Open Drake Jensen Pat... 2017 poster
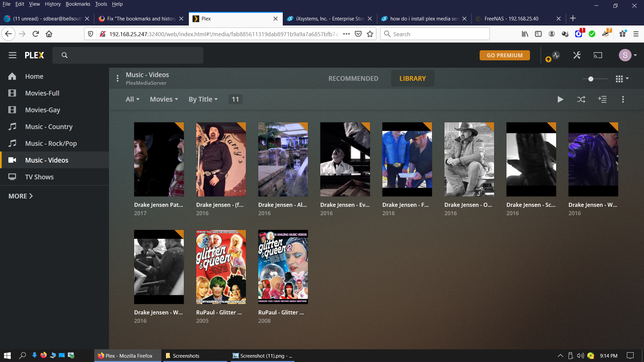Viewport: 644px width, 362px height. tap(159, 159)
